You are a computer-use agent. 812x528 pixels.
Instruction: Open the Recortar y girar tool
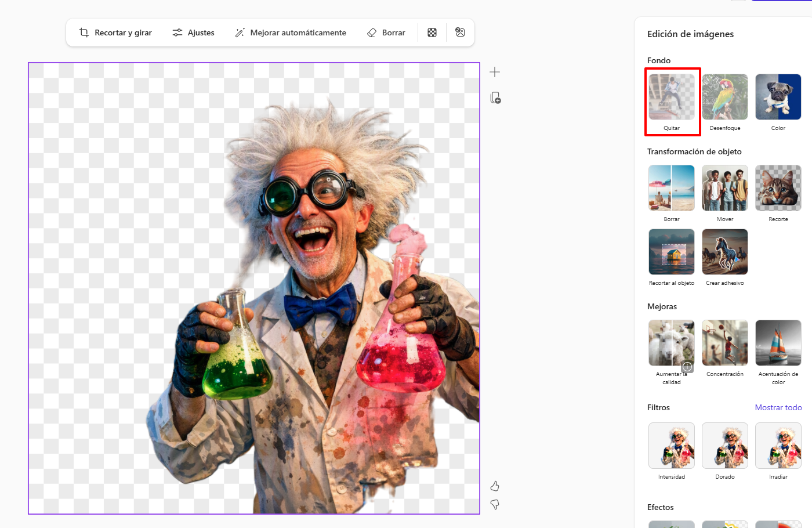click(115, 32)
